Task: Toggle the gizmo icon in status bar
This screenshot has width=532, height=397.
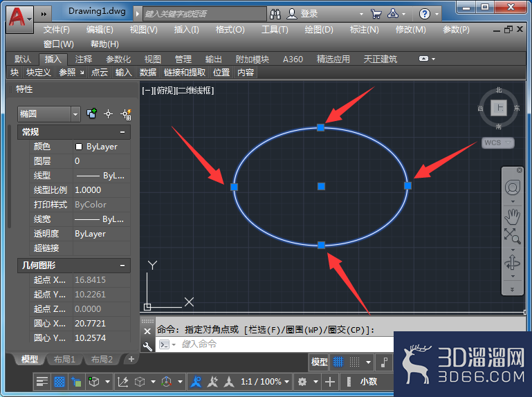Action: pos(166,382)
